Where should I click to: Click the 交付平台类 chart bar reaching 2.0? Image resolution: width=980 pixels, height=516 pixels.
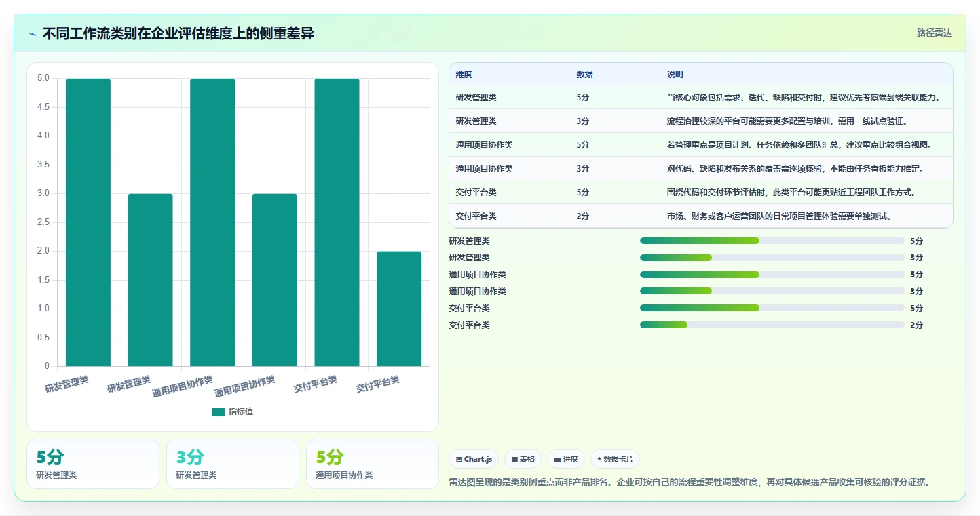click(x=399, y=309)
